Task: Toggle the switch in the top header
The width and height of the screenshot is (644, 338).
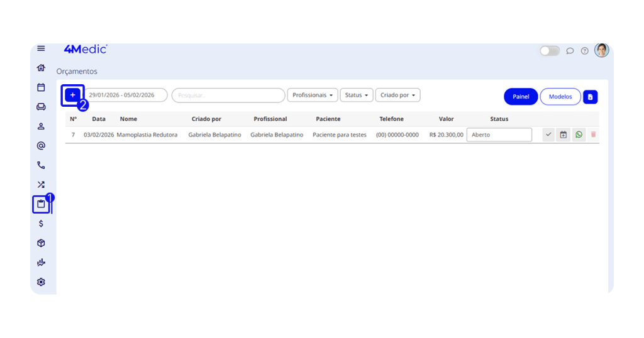Action: pos(550,51)
